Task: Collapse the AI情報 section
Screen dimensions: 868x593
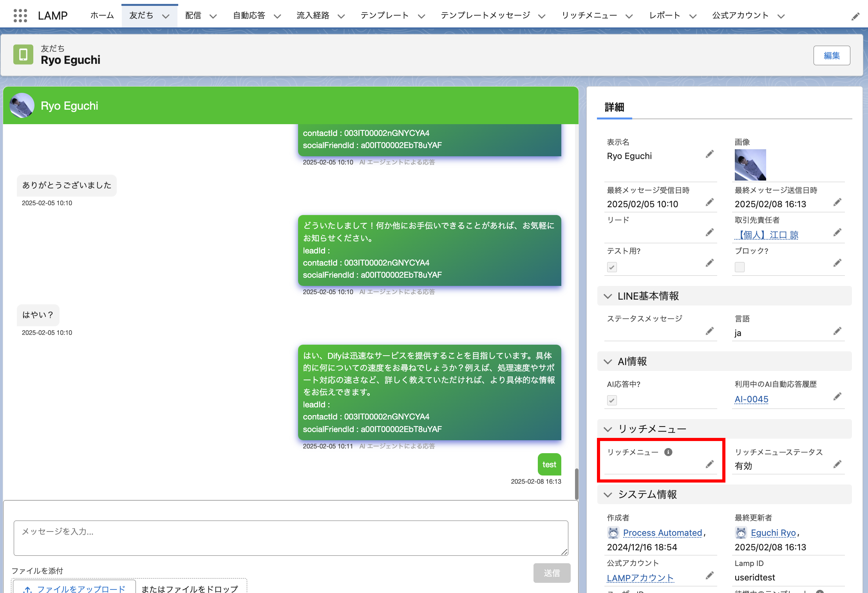Action: tap(608, 362)
